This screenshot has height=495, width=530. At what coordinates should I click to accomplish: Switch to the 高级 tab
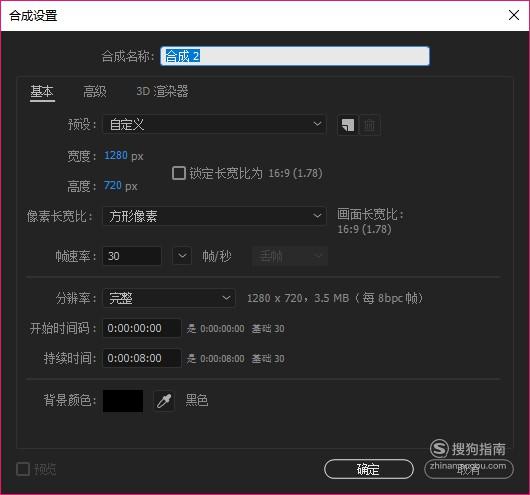point(95,92)
